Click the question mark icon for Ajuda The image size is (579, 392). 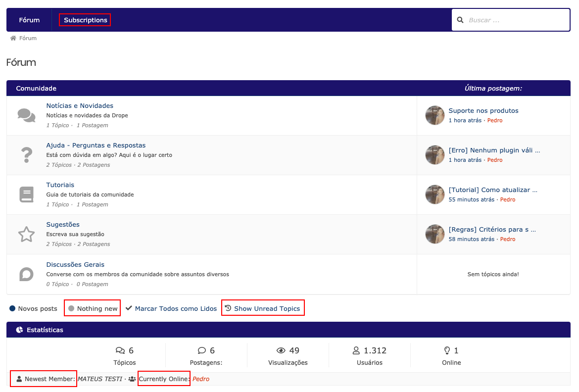[x=26, y=155]
